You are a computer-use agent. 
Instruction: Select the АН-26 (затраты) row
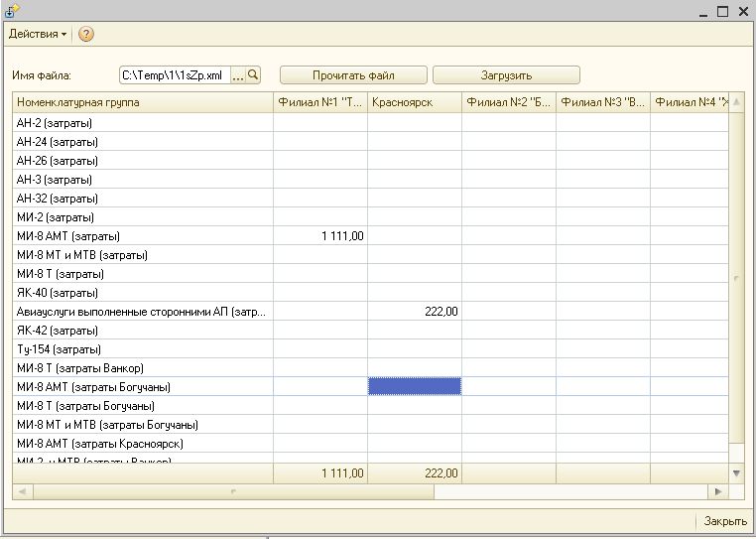370,160
